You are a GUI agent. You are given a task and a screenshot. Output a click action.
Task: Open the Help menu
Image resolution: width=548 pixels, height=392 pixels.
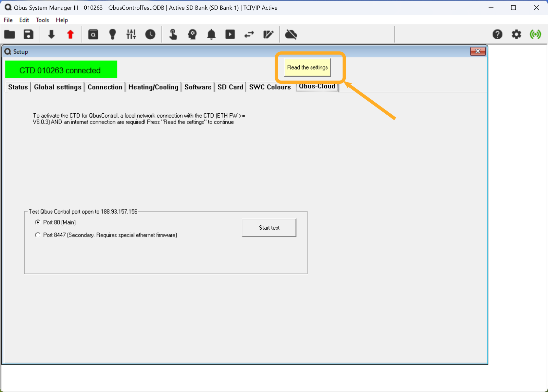pos(62,20)
